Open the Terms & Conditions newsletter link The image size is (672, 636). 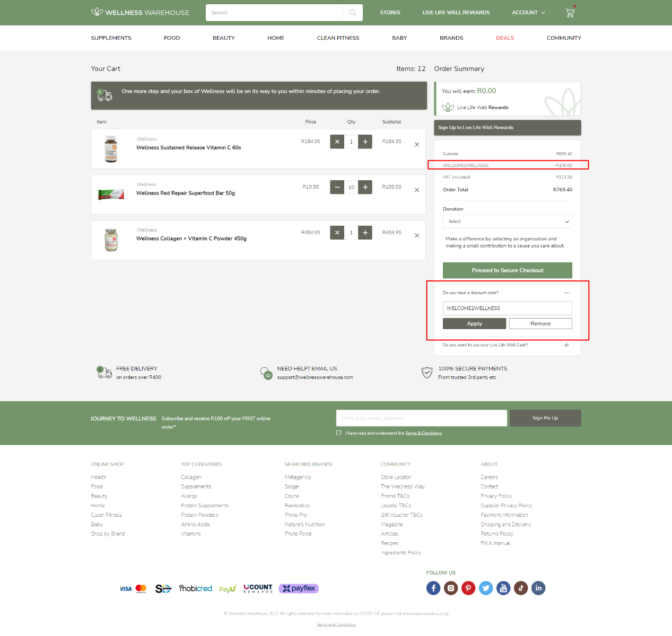423,434
